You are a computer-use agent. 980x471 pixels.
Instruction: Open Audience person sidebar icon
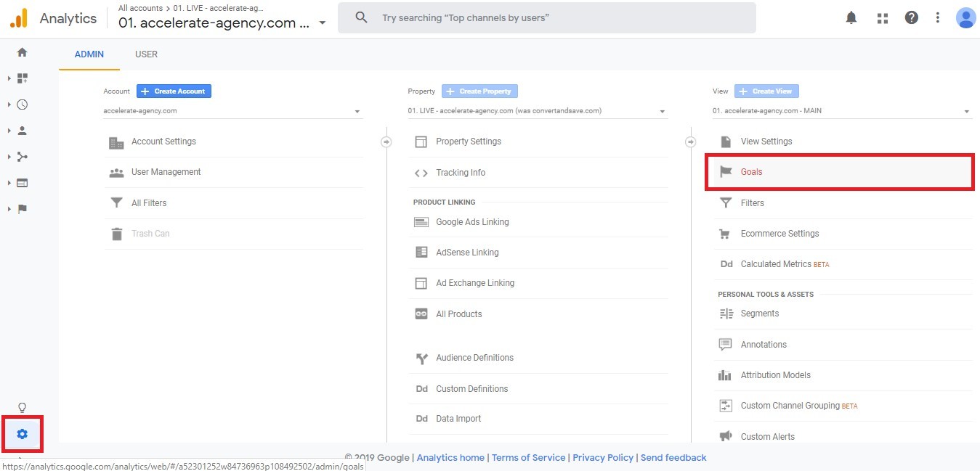[22, 131]
